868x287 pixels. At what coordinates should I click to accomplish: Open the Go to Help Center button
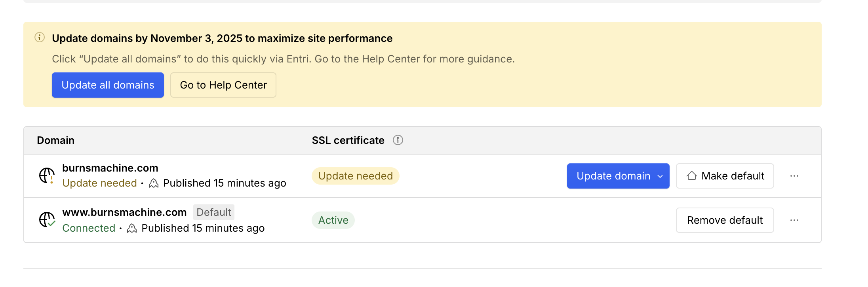[x=223, y=85]
